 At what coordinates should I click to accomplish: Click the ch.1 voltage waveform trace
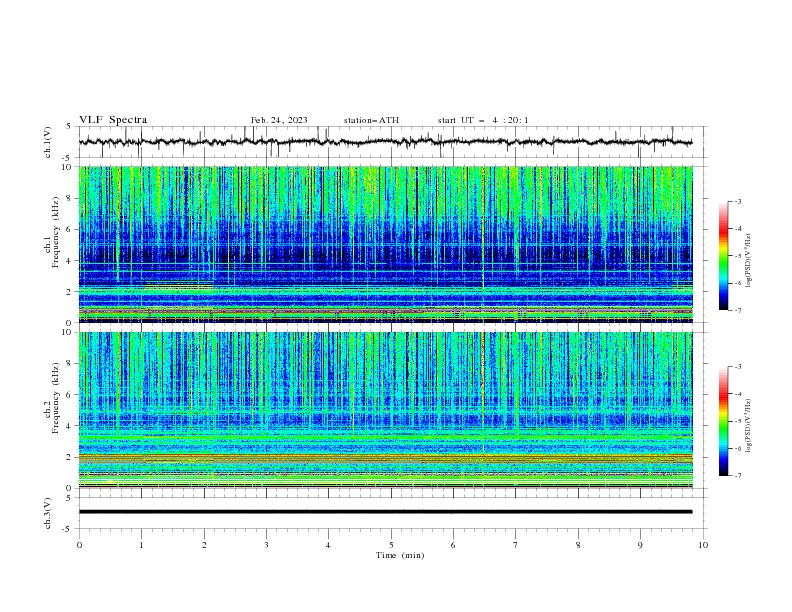[x=385, y=142]
